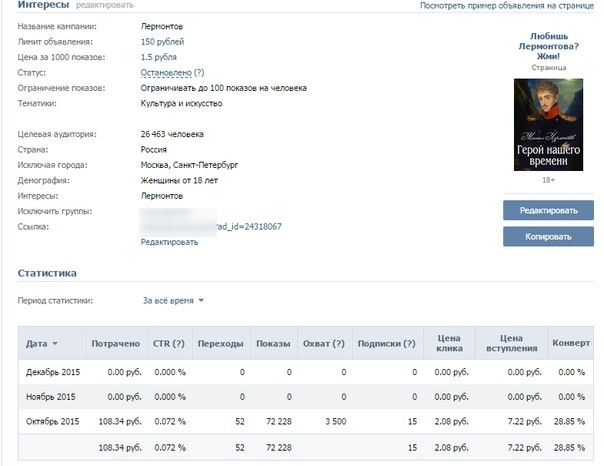
Task: Expand the За всё время period dropdown
Action: (x=173, y=300)
